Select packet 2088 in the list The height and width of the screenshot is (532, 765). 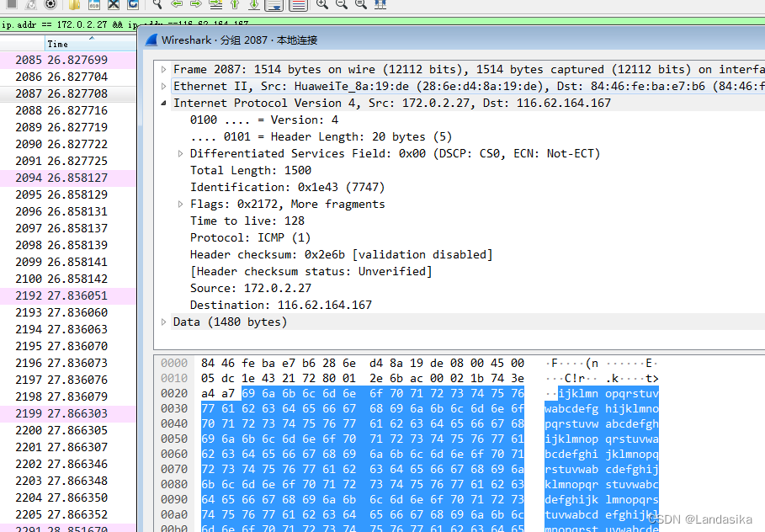point(68,110)
